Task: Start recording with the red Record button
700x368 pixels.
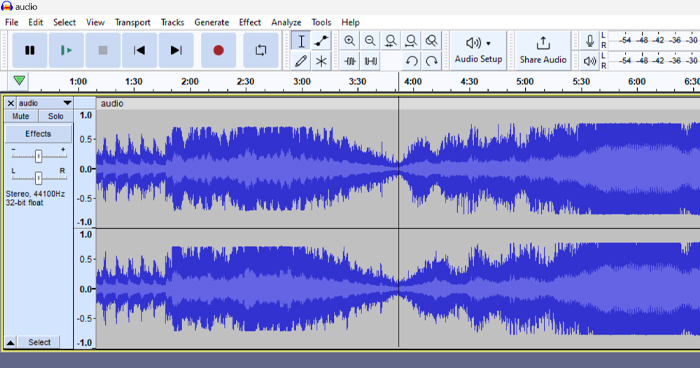Action: [218, 50]
